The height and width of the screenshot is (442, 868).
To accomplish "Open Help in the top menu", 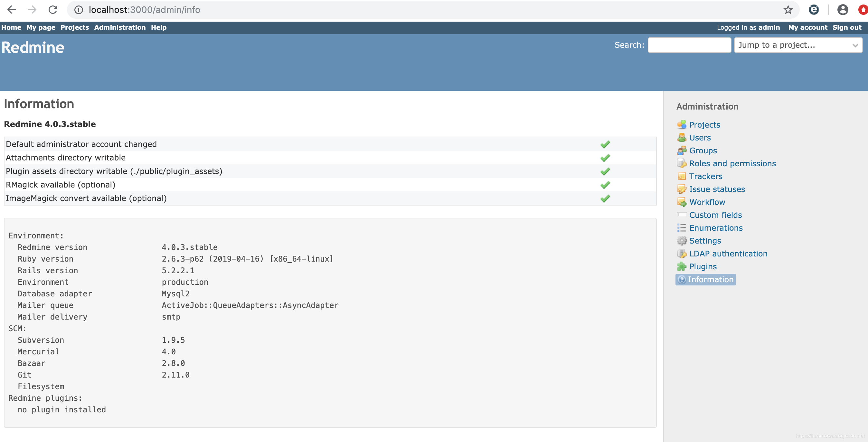I will pos(158,27).
